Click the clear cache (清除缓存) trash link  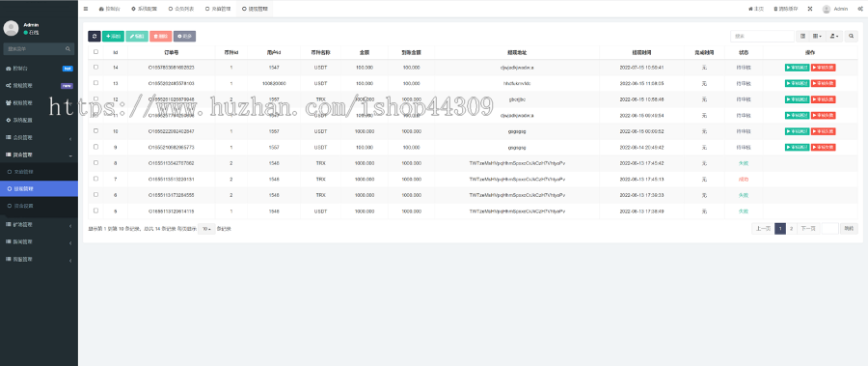pyautogui.click(x=785, y=9)
